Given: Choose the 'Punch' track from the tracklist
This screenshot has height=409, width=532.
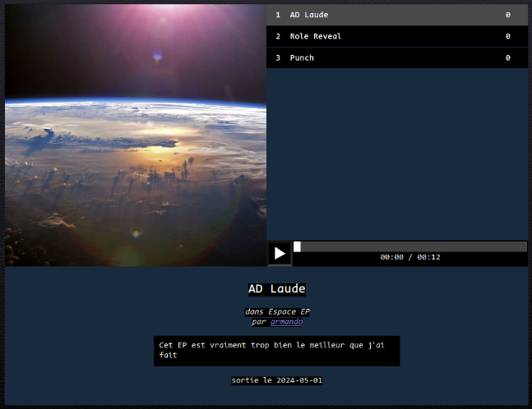Looking at the screenshot, I should (x=302, y=57).
